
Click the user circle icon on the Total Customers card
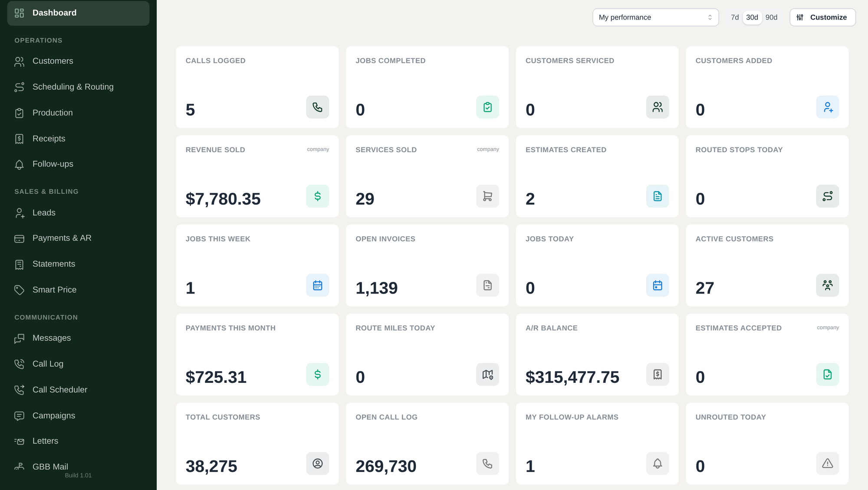(x=317, y=464)
